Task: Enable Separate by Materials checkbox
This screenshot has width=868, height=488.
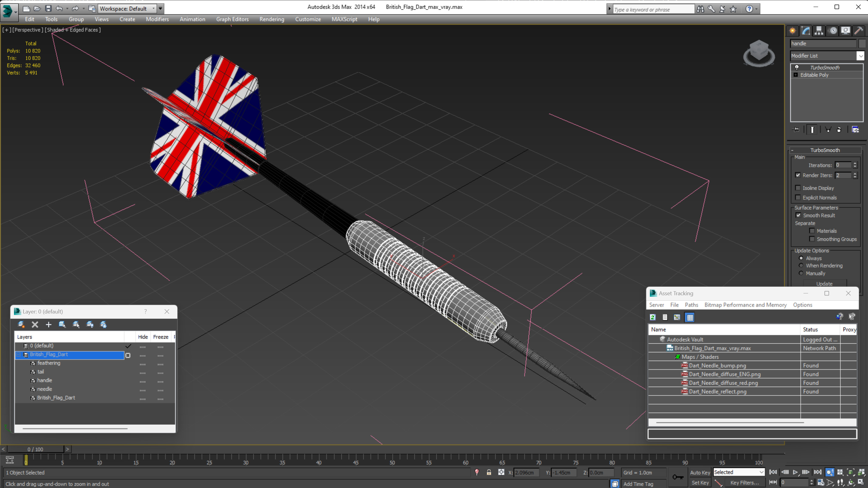Action: pyautogui.click(x=812, y=231)
